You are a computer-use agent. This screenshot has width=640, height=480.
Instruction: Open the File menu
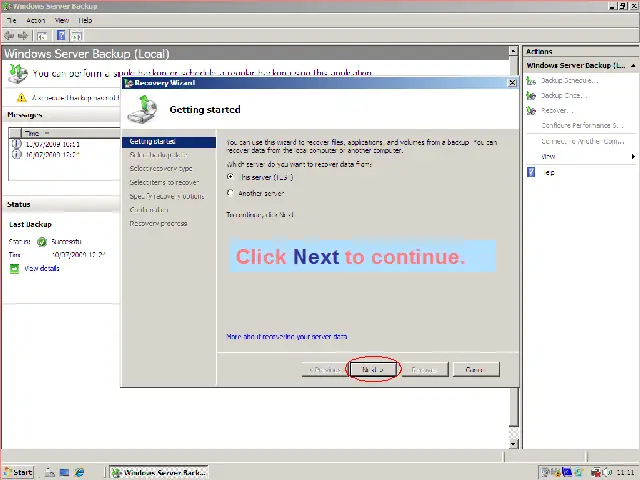(11, 20)
